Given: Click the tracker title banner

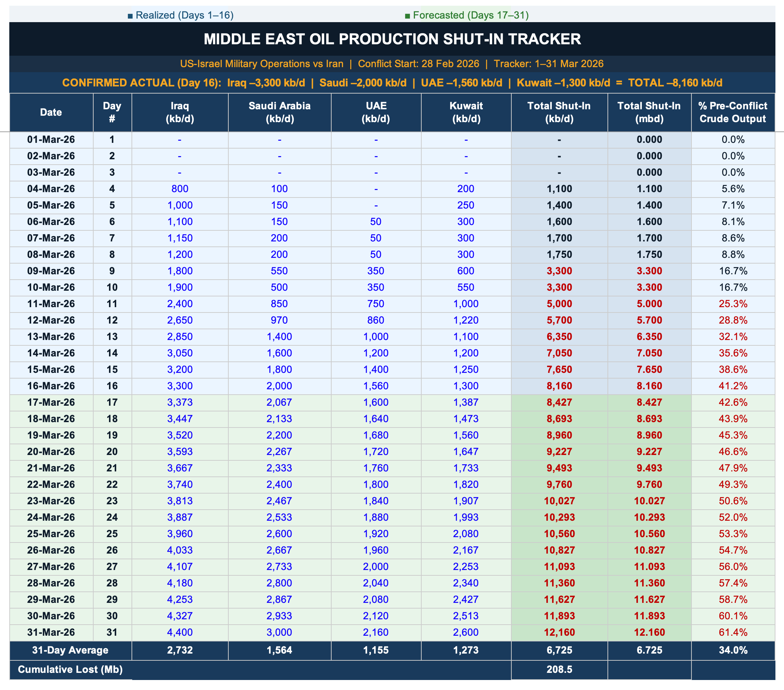Looking at the screenshot, I should pyautogui.click(x=392, y=39).
